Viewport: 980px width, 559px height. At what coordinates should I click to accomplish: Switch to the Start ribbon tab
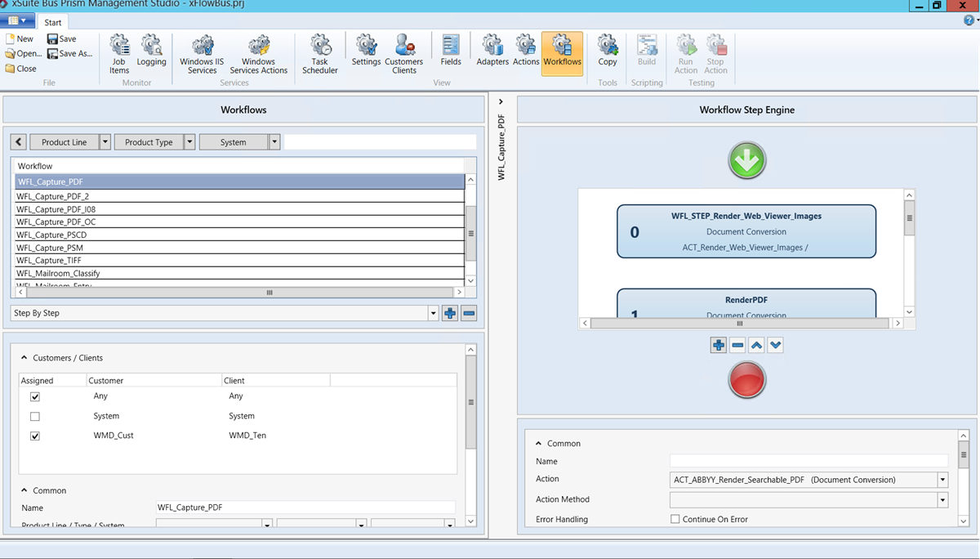[x=52, y=22]
